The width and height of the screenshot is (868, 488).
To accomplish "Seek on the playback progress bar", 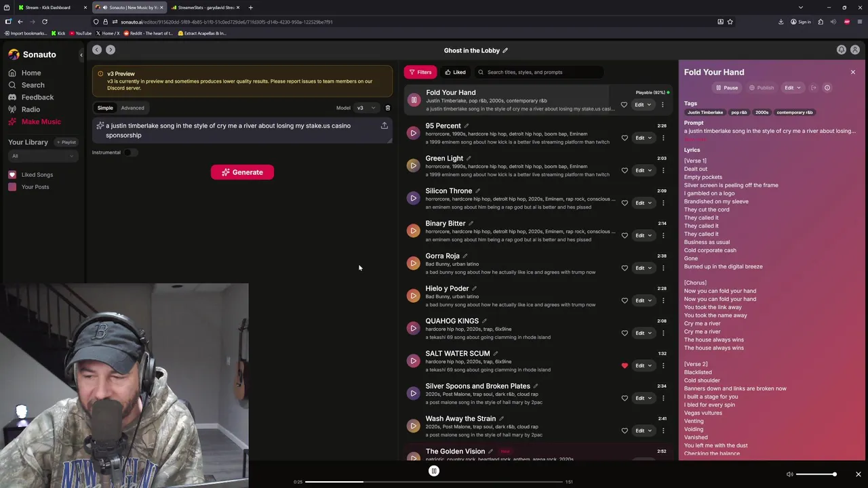I will pos(434,482).
